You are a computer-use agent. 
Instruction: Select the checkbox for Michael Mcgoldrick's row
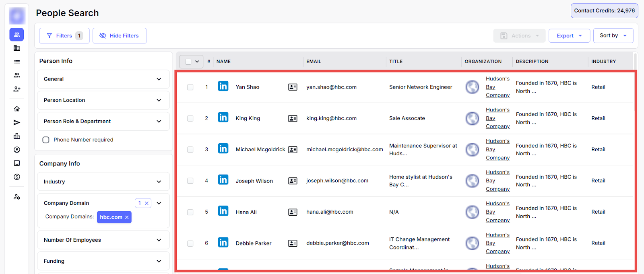click(190, 150)
